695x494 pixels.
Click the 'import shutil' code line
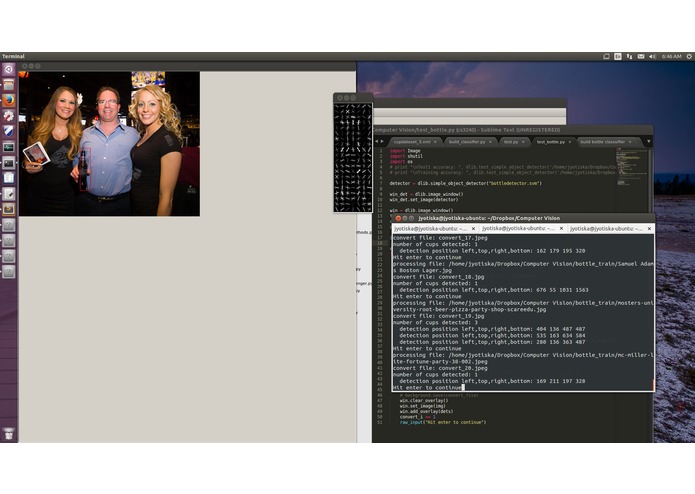(406, 156)
